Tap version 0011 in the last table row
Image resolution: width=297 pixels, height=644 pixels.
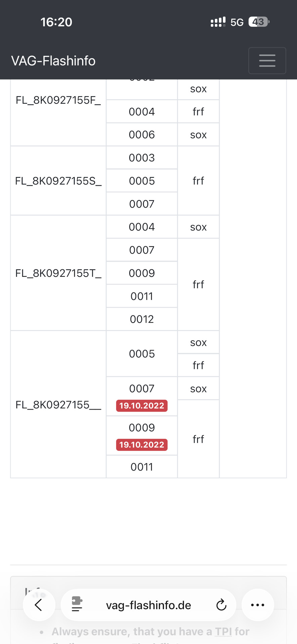point(142,467)
